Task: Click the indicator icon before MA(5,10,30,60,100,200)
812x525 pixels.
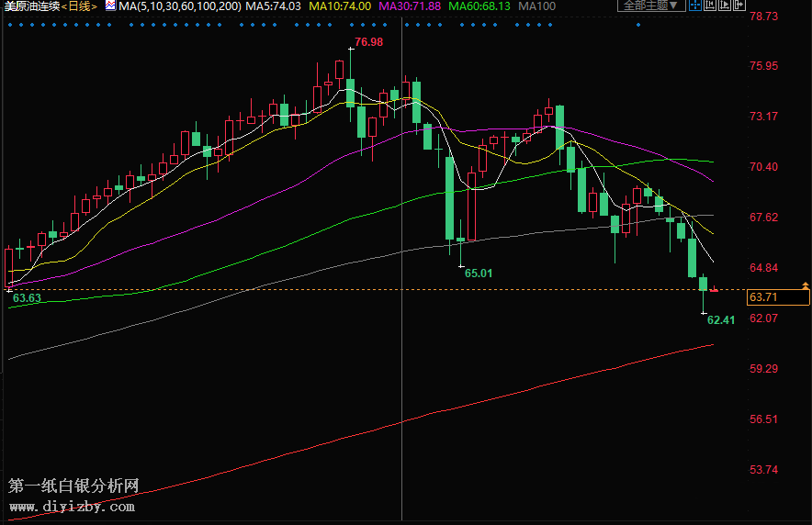Action: click(110, 6)
